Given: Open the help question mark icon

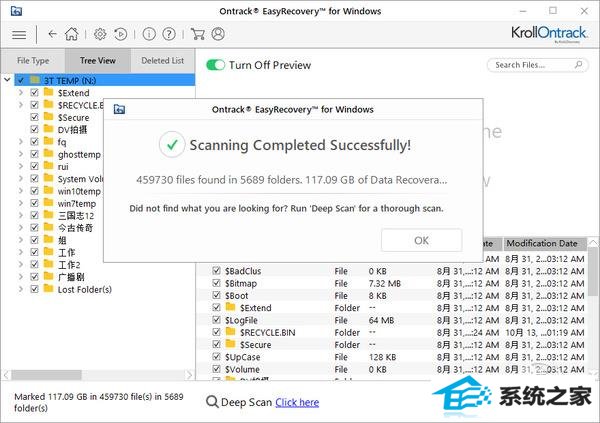Looking at the screenshot, I should [x=169, y=34].
